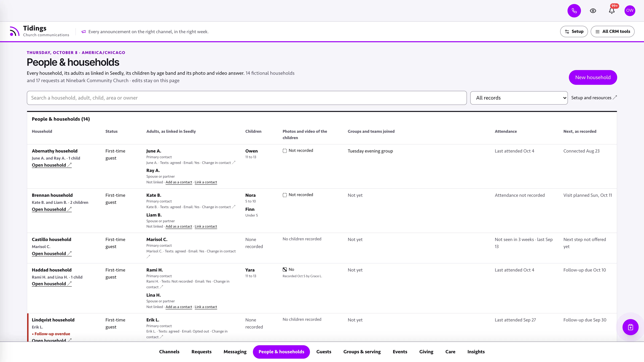This screenshot has width=644, height=362.
Task: Create a New household
Action: [x=593, y=77]
